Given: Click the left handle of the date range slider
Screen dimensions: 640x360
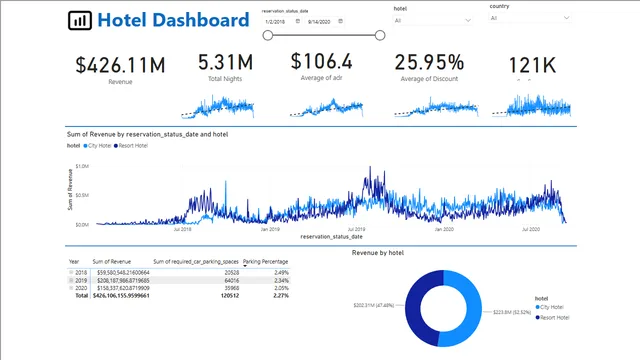Looking at the screenshot, I should [268, 36].
